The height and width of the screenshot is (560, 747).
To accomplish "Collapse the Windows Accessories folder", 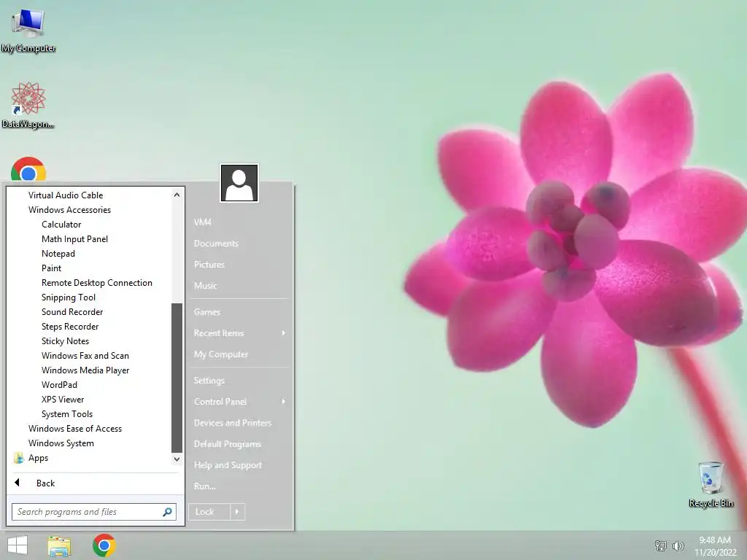I will pos(69,210).
